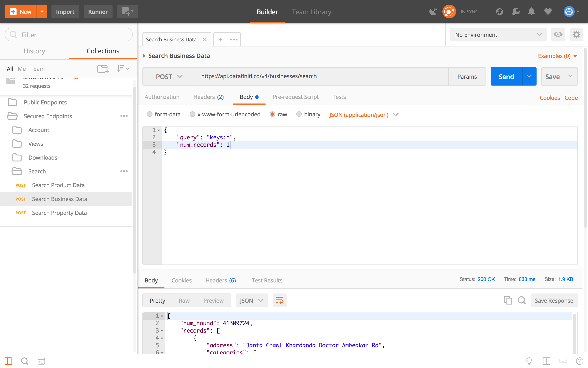Expand Search Business Data request description
The image size is (588, 368).
tap(144, 56)
